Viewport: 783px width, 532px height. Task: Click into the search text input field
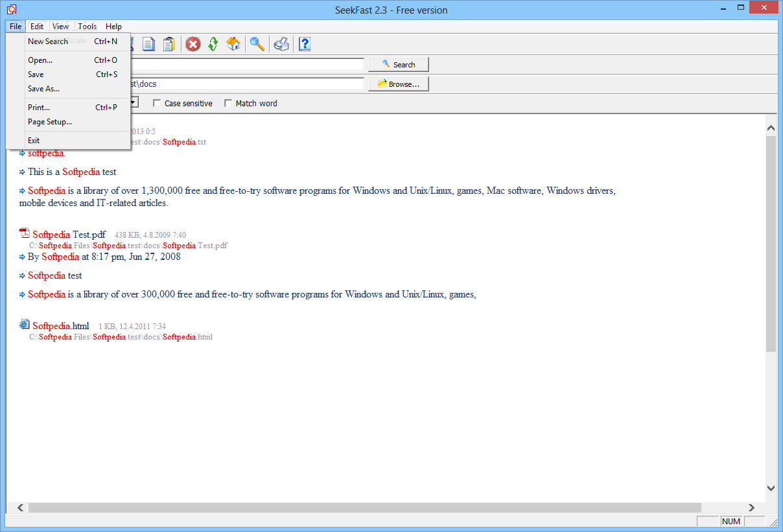click(247, 65)
